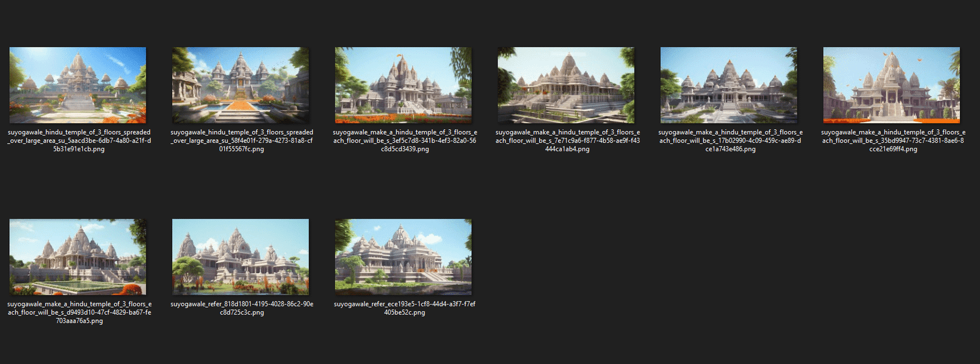Screen dimensions: 980x364
Task: Select thumbnail of file ending c8d5cd3439.png
Action: tap(404, 85)
